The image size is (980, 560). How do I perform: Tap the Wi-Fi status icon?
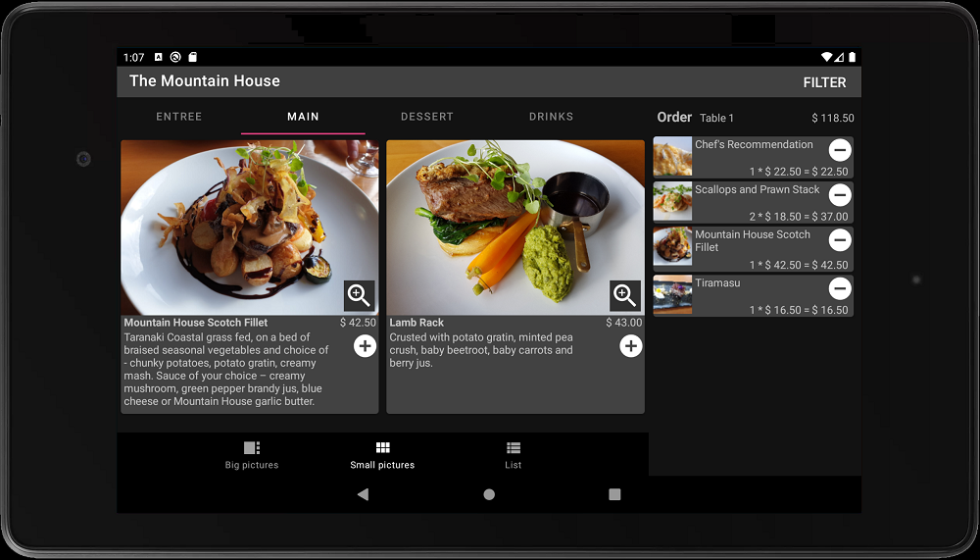(826, 57)
